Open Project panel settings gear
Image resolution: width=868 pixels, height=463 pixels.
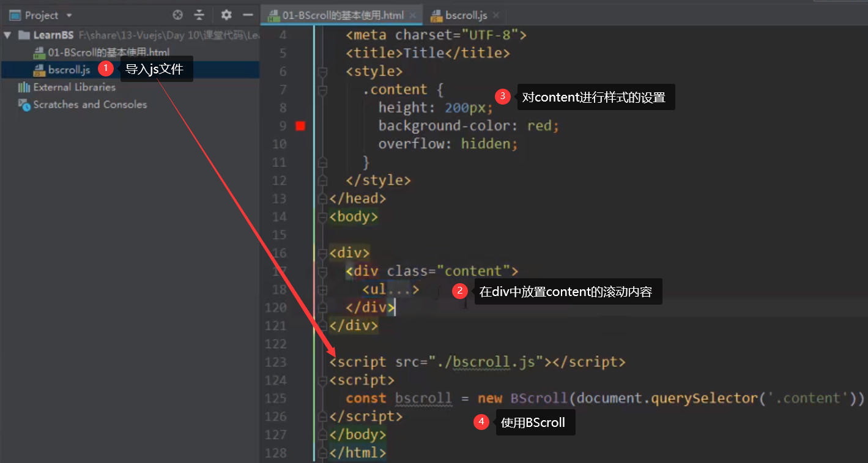226,15
